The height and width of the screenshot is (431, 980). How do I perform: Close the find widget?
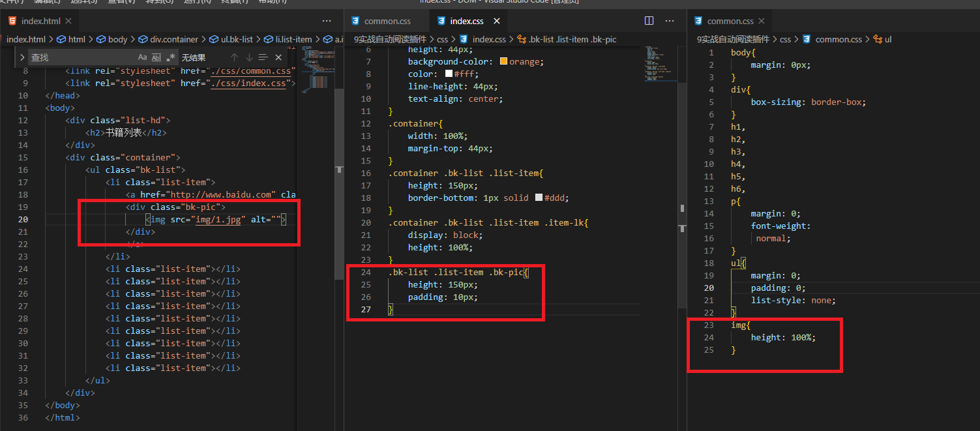[x=278, y=57]
